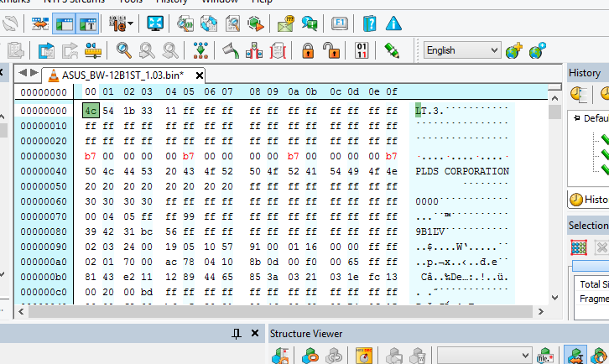The image size is (609, 364).
Task: Click the envelope feedback question icon
Action: (286, 23)
